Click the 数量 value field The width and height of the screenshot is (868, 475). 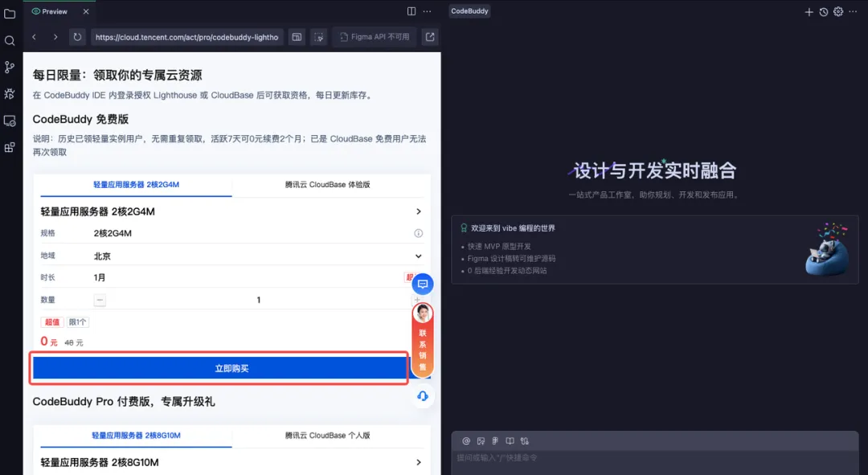tap(259, 300)
